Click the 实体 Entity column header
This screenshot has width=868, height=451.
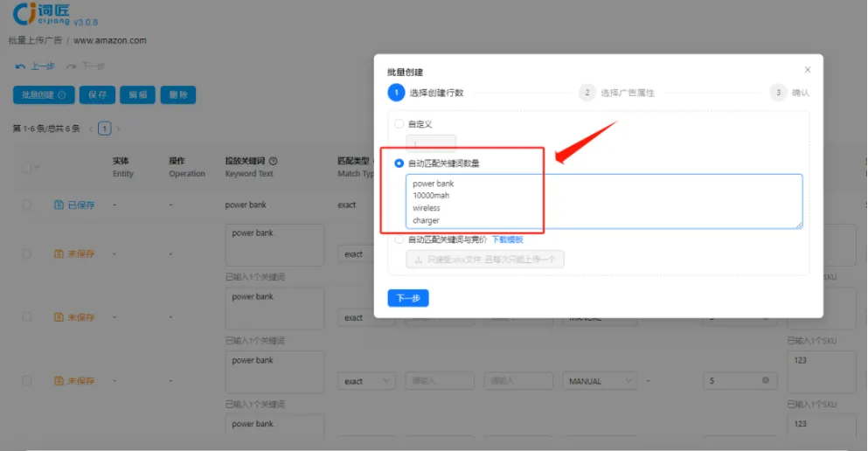(x=123, y=167)
